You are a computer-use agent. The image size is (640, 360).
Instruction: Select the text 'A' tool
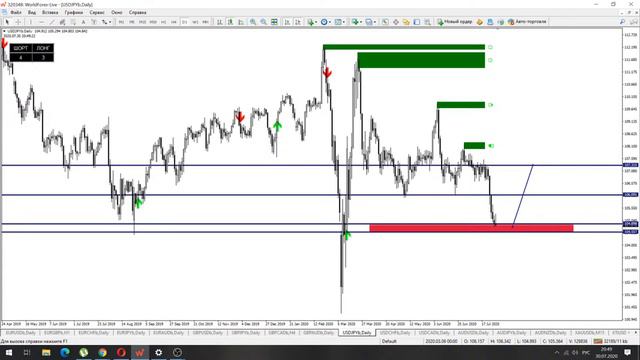point(84,22)
